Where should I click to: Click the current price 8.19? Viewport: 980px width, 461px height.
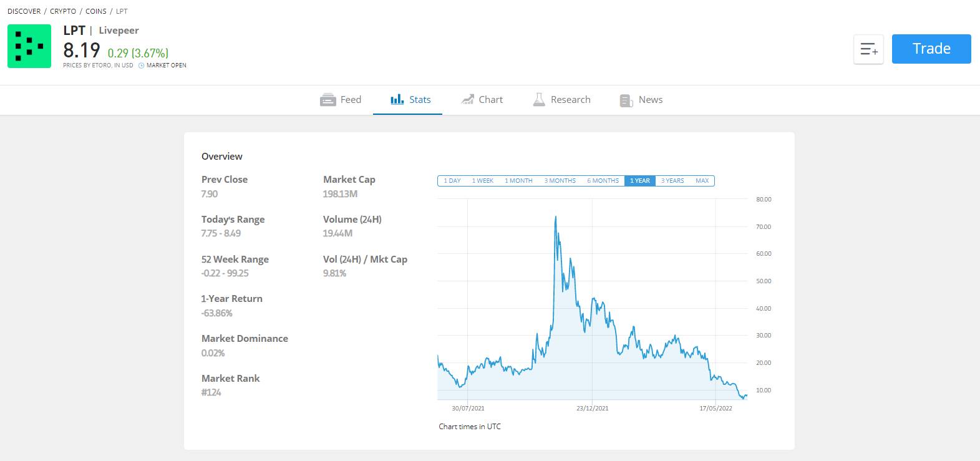click(x=82, y=50)
